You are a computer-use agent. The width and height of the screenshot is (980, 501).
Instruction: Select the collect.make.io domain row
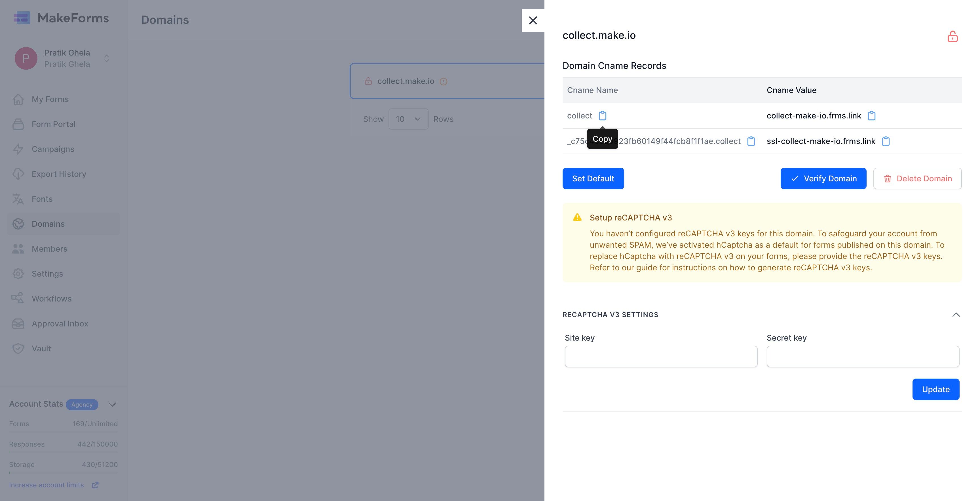(447, 81)
